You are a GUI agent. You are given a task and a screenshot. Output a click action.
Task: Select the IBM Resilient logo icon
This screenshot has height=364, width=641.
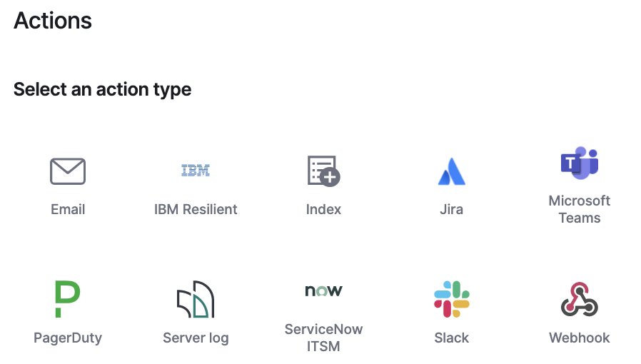click(x=196, y=171)
